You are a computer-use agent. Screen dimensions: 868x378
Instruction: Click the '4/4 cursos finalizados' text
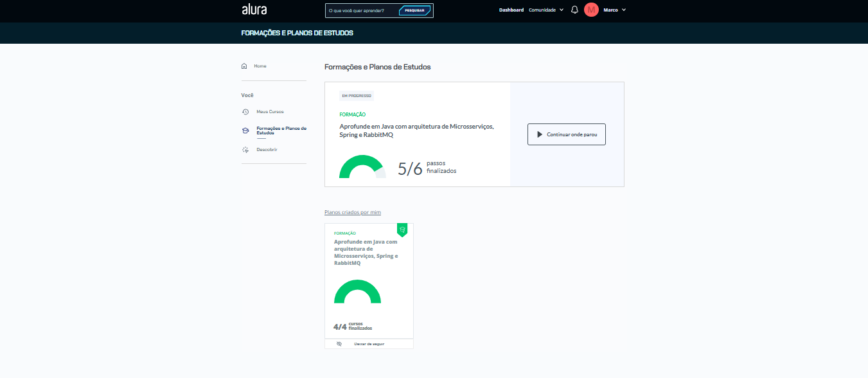pyautogui.click(x=353, y=327)
